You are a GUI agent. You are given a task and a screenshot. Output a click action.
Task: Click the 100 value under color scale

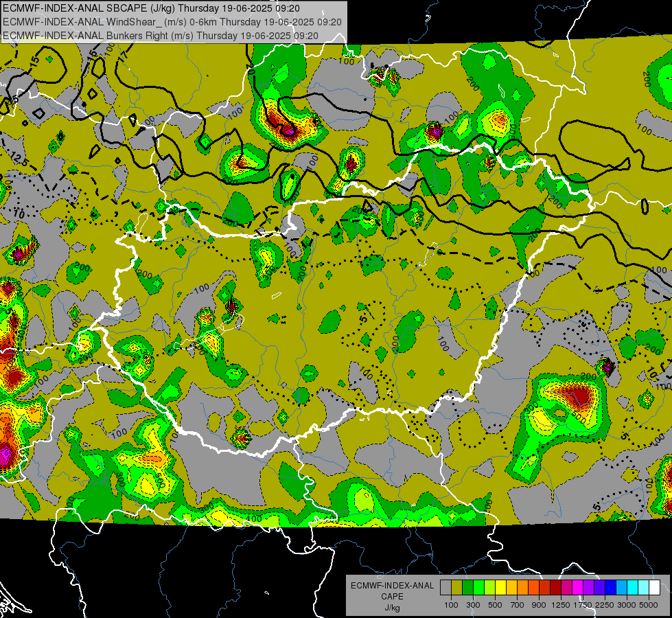[451, 605]
